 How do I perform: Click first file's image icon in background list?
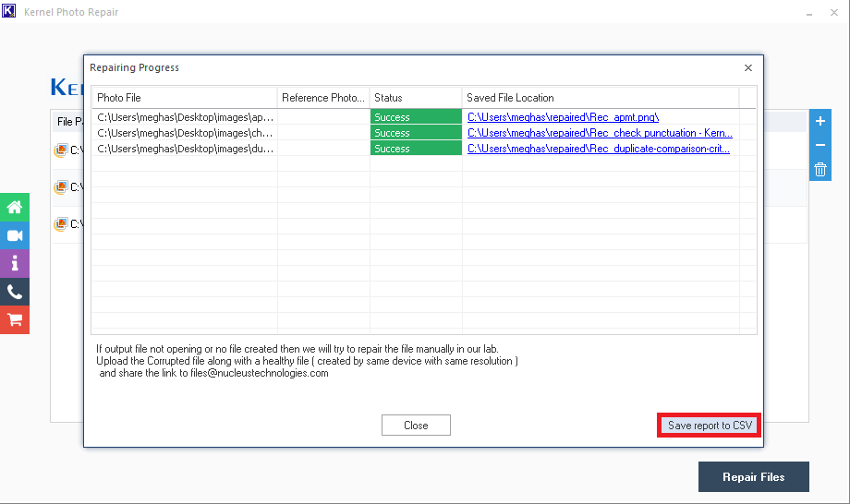tap(61, 150)
